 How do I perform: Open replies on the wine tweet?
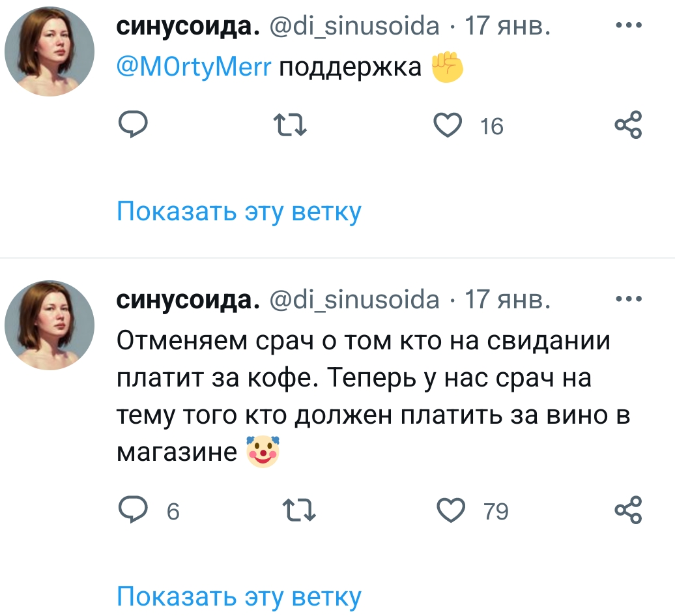tap(132, 510)
